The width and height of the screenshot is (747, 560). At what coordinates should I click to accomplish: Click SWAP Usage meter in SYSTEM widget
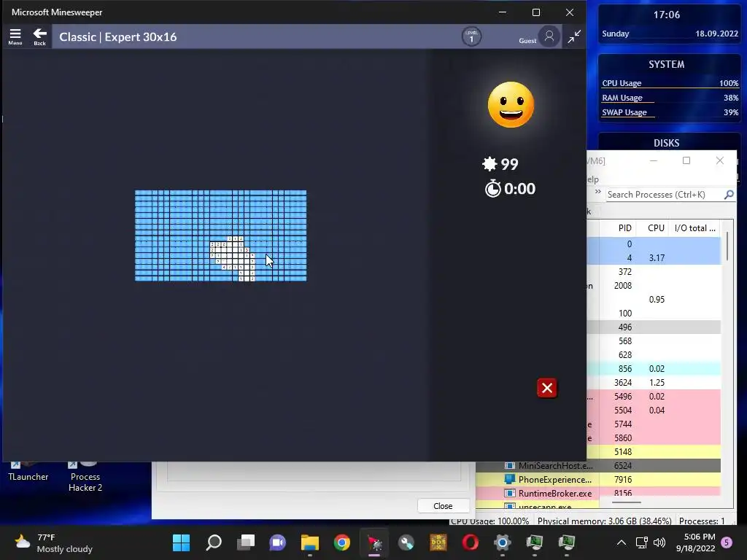click(x=670, y=113)
